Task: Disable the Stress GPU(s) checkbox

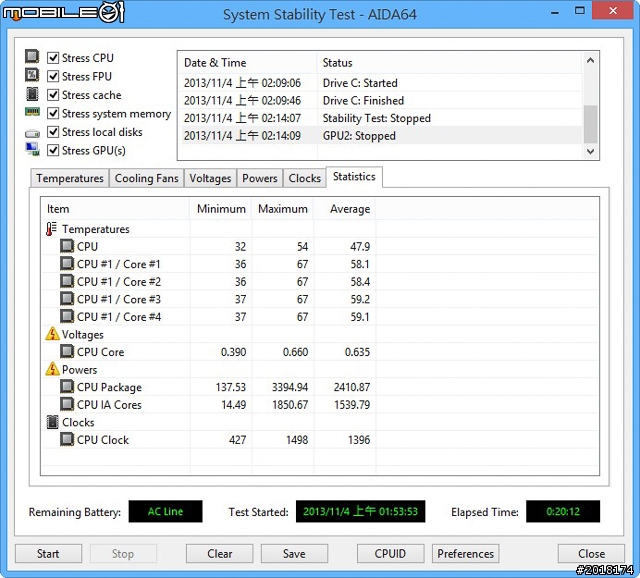Action: click(53, 150)
